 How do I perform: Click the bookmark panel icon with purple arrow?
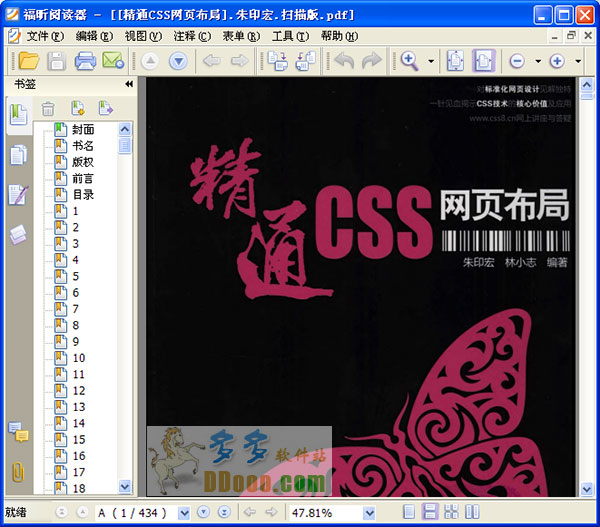[106, 108]
